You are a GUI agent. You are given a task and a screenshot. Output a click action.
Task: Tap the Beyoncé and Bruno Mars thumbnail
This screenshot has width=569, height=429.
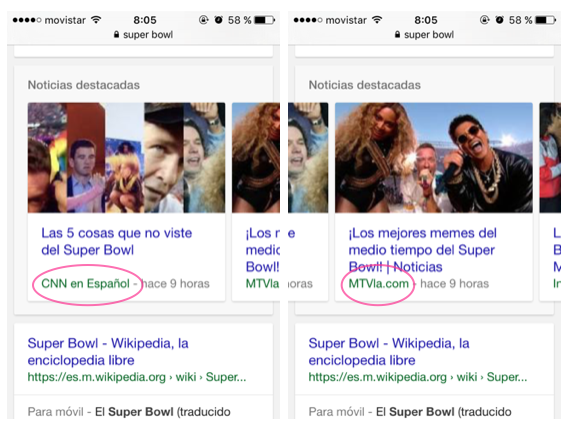(x=434, y=158)
